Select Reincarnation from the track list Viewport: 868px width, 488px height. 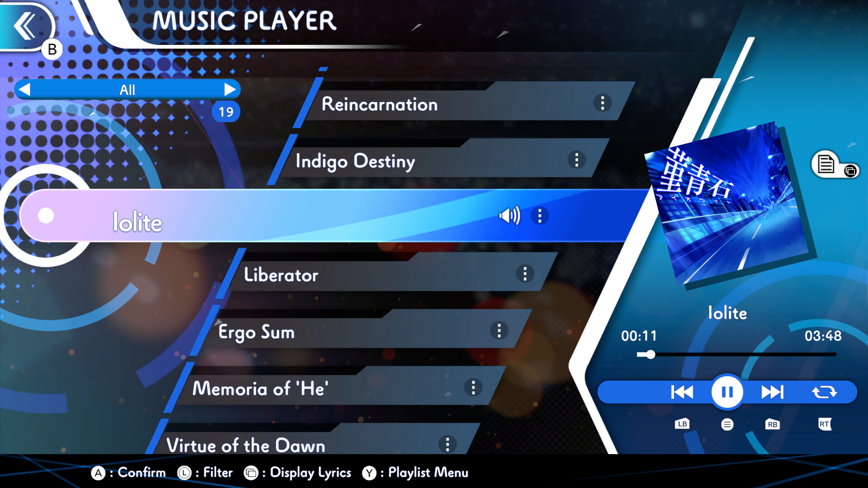[380, 104]
